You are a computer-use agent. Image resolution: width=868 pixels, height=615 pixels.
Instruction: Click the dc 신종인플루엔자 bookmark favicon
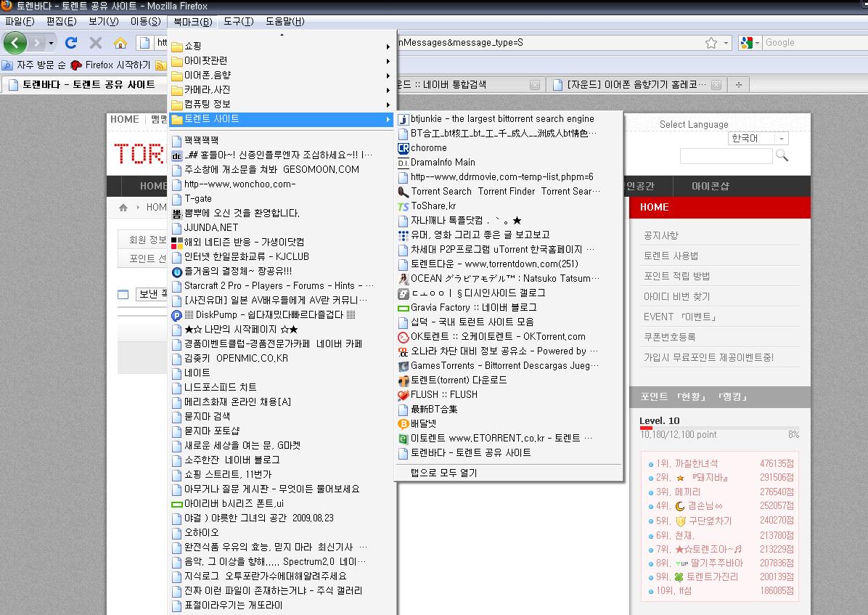tap(176, 155)
